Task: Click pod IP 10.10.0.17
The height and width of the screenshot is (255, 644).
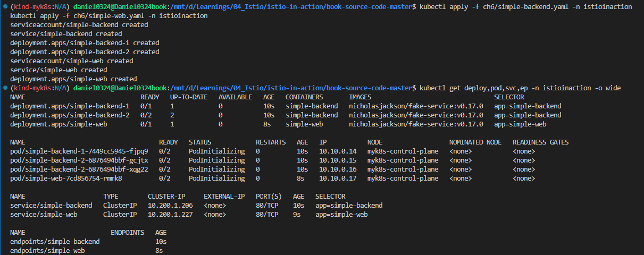Action: click(338, 178)
